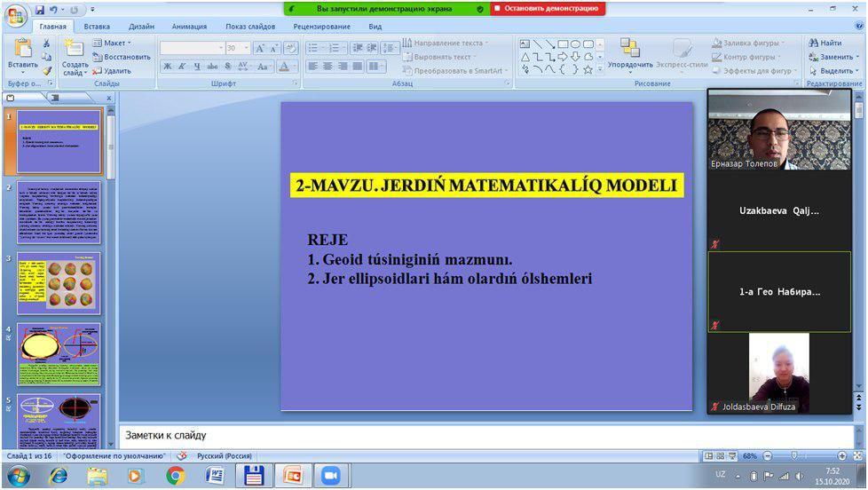Select the star shape in shapes gallery
This screenshot has height=490, width=868.
coord(588,69)
